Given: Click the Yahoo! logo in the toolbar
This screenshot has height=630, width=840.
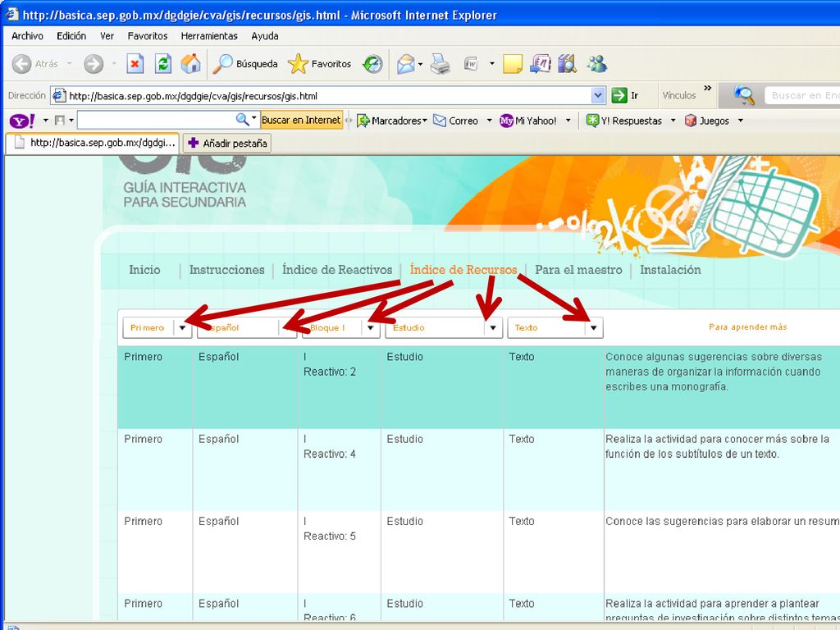Looking at the screenshot, I should pos(22,121).
